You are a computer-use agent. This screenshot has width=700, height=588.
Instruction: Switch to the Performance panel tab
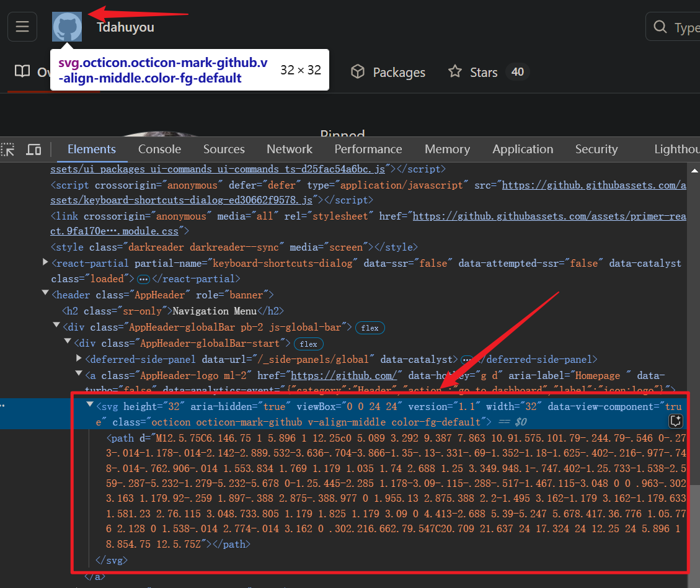coord(368,149)
